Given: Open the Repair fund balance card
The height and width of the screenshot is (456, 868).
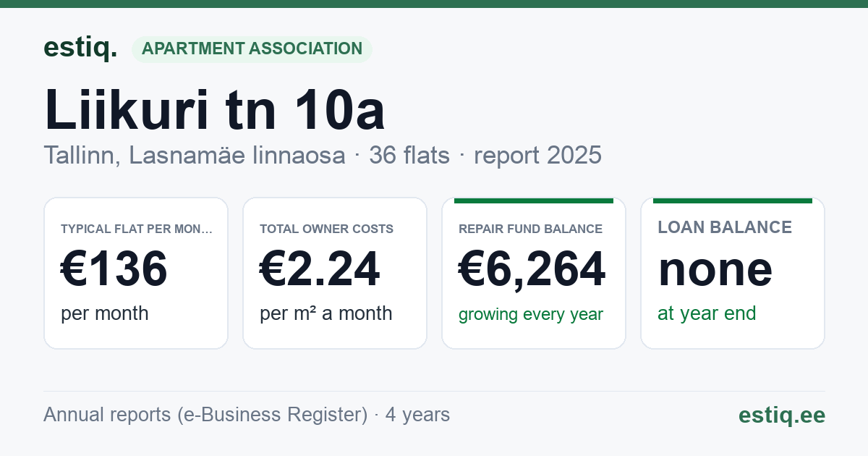Looking at the screenshot, I should coord(534,273).
